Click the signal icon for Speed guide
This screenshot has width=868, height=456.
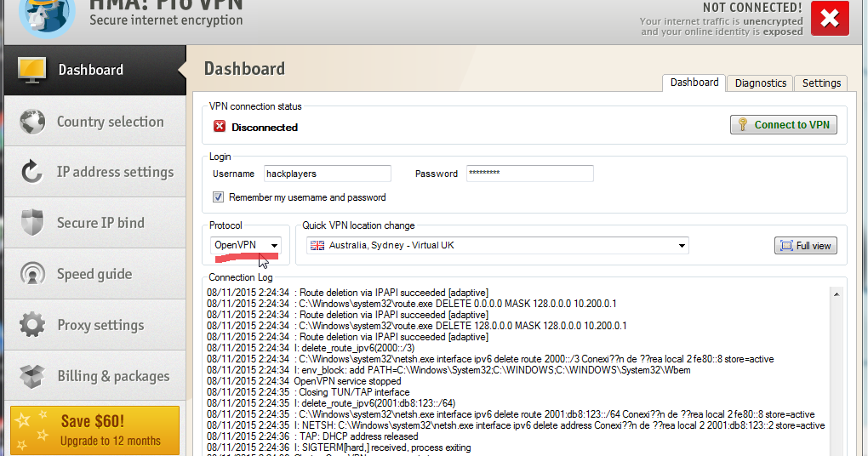tap(32, 274)
